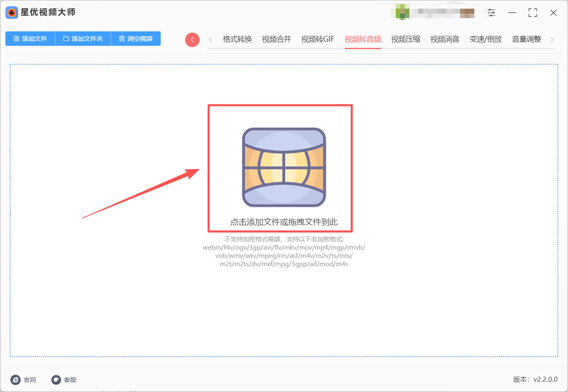
Task: Click the red circular back arrow
Action: [x=192, y=40]
